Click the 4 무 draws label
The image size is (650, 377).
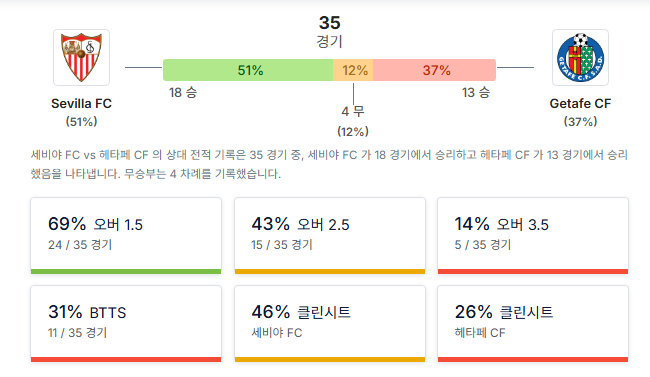click(353, 111)
